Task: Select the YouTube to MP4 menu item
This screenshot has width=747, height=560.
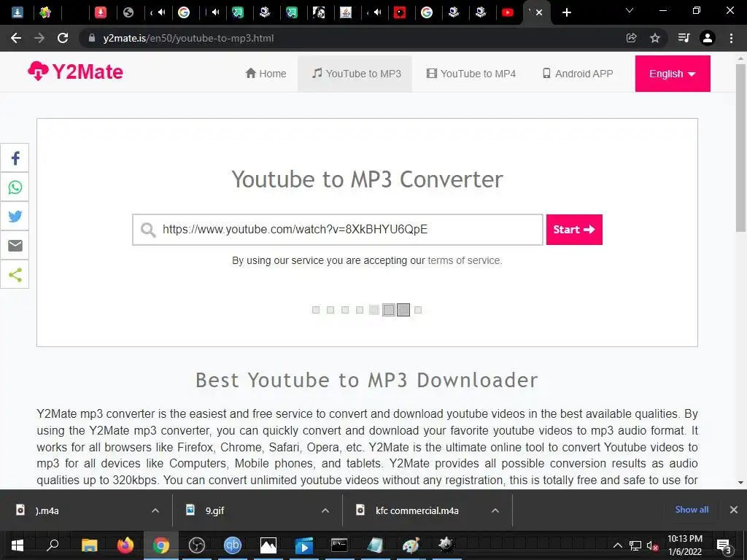Action: click(x=471, y=74)
